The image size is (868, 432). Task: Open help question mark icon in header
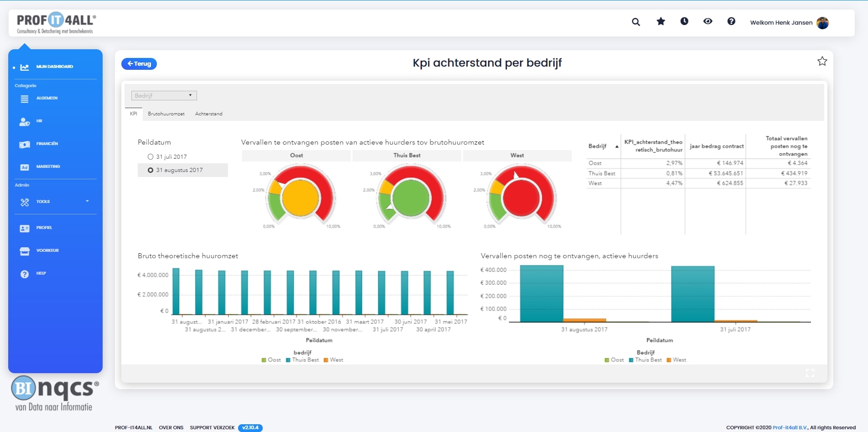pyautogui.click(x=731, y=21)
